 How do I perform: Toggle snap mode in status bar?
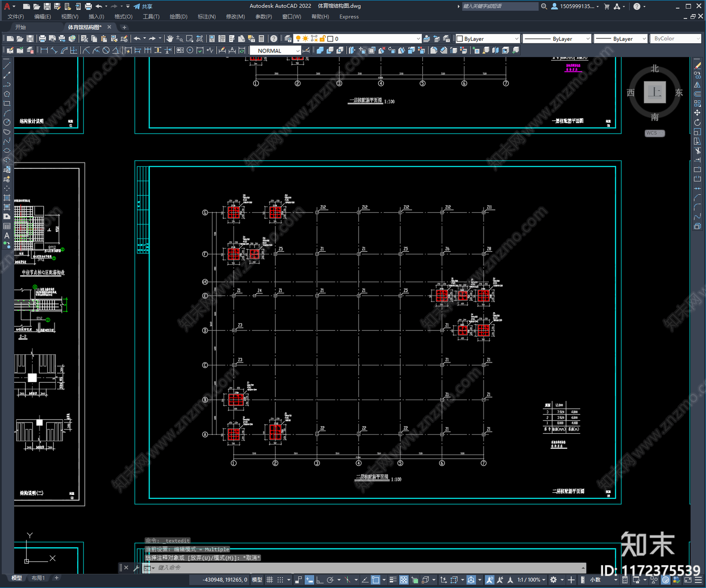pyautogui.click(x=280, y=580)
